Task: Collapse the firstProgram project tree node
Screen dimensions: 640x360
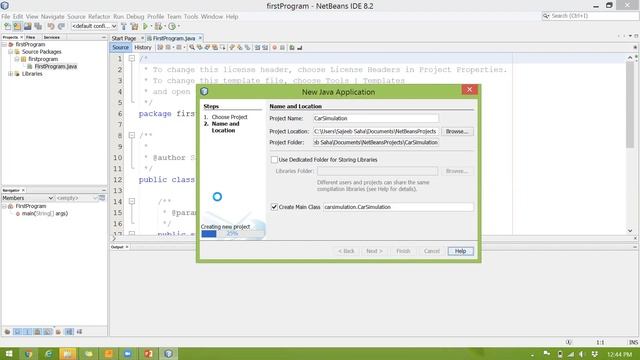Action: 4,44
